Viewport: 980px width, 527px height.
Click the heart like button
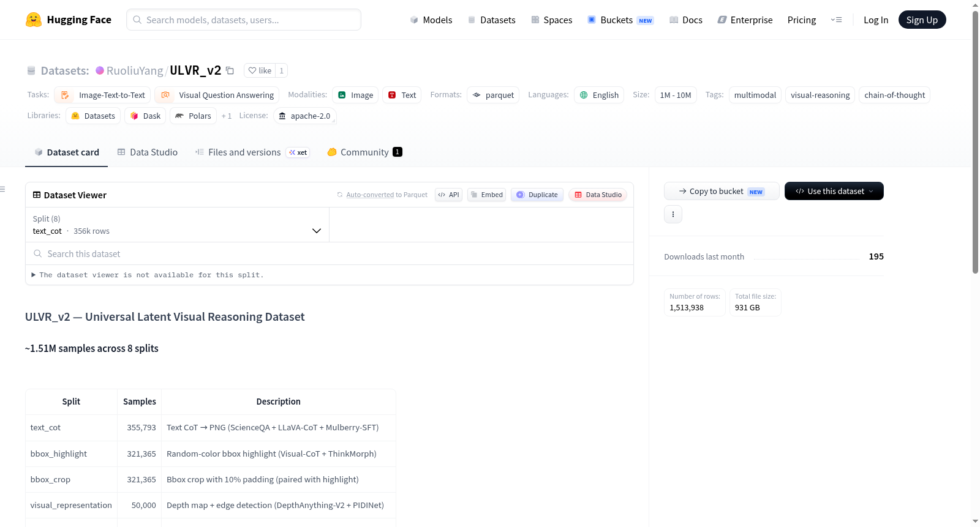click(x=260, y=70)
